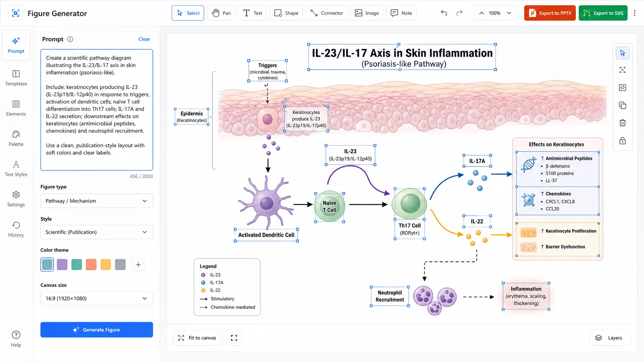
Task: Select the Triggers label on canvas
Action: click(268, 71)
